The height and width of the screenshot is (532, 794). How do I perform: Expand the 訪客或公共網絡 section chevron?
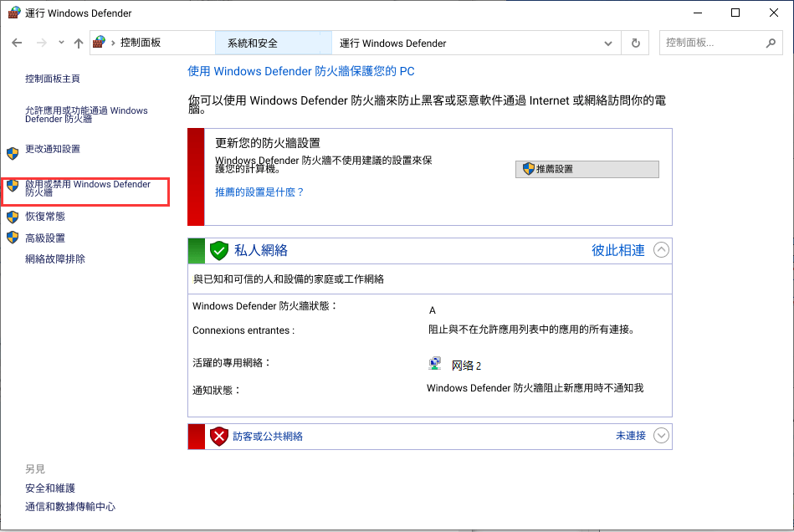click(661, 435)
